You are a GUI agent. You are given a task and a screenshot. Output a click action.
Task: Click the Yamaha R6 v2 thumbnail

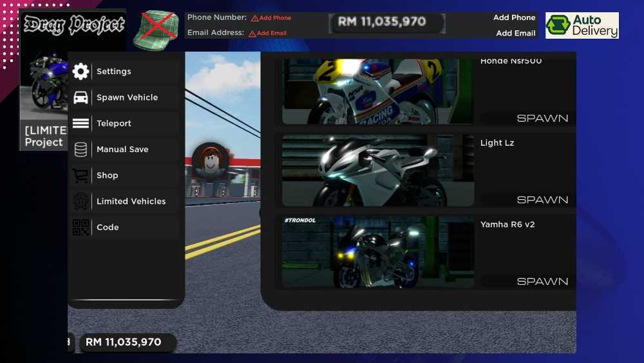point(378,252)
